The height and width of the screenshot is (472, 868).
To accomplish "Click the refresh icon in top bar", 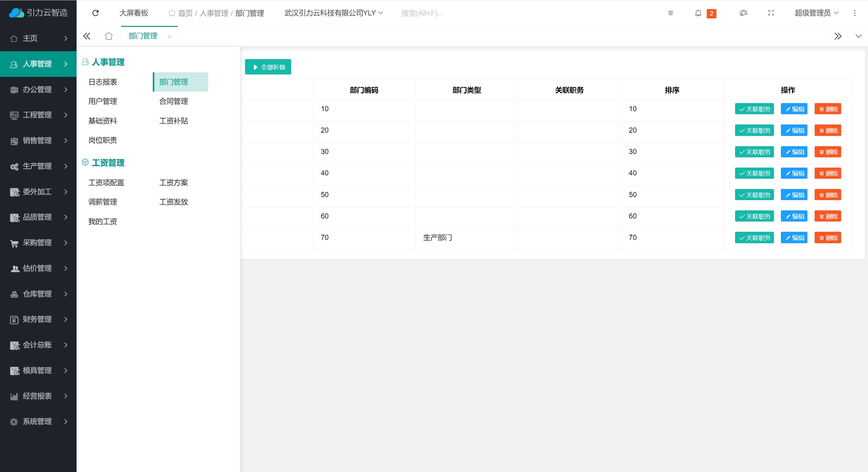I will [95, 13].
